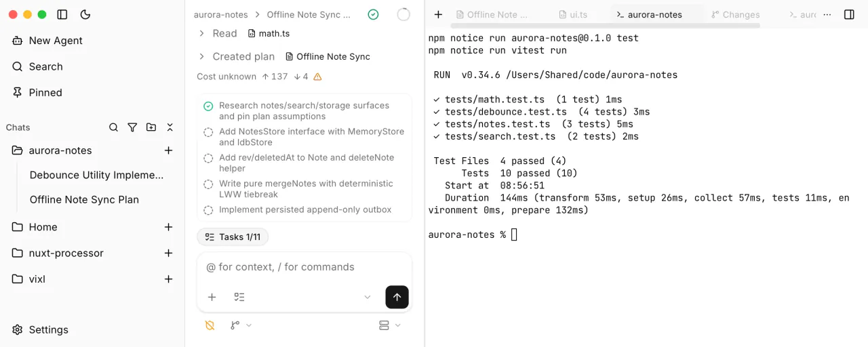The height and width of the screenshot is (347, 868).
Task: Click the Cost unknown label
Action: 226,77
